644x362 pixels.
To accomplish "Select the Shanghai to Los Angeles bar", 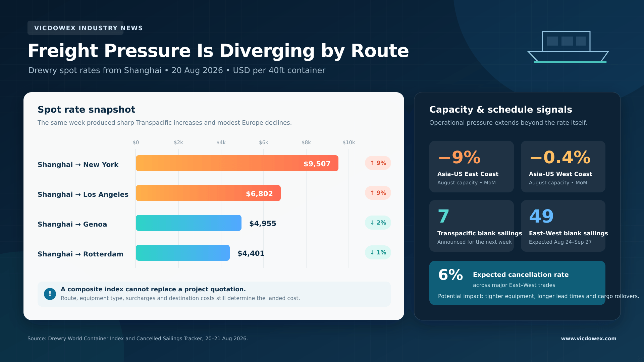I will coord(208,193).
